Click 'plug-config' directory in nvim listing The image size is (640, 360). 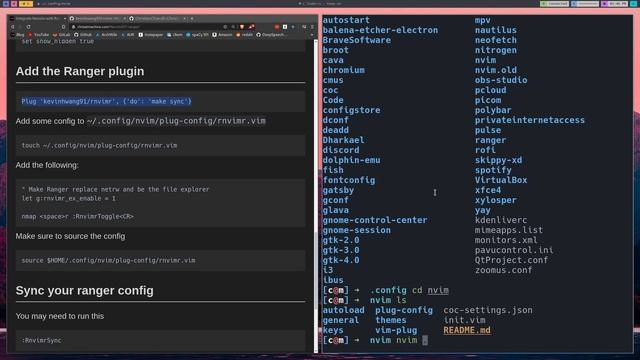404,310
